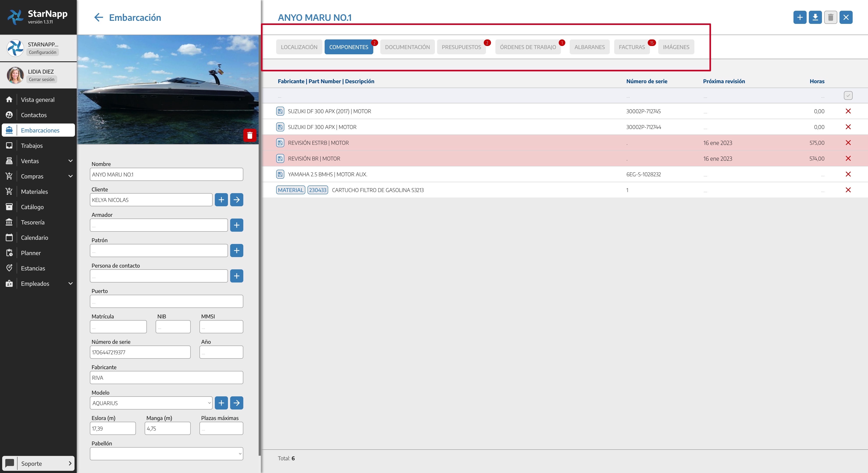Switch to ÓRDENES DE TRABAJO tab
Image resolution: width=868 pixels, height=473 pixels.
point(528,47)
